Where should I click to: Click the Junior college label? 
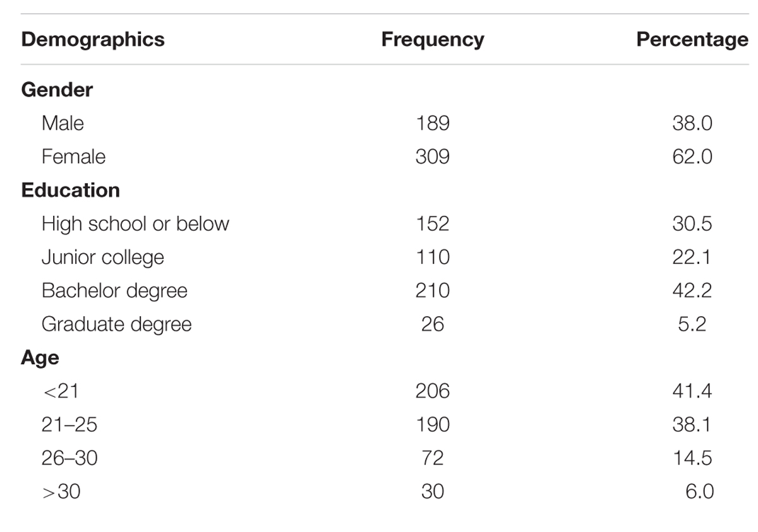pyautogui.click(x=103, y=257)
